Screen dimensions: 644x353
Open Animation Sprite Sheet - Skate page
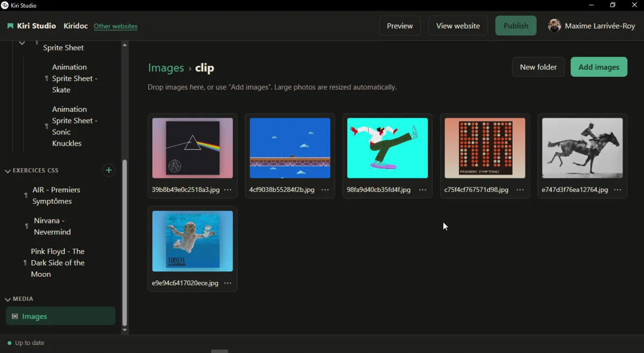[x=75, y=78]
